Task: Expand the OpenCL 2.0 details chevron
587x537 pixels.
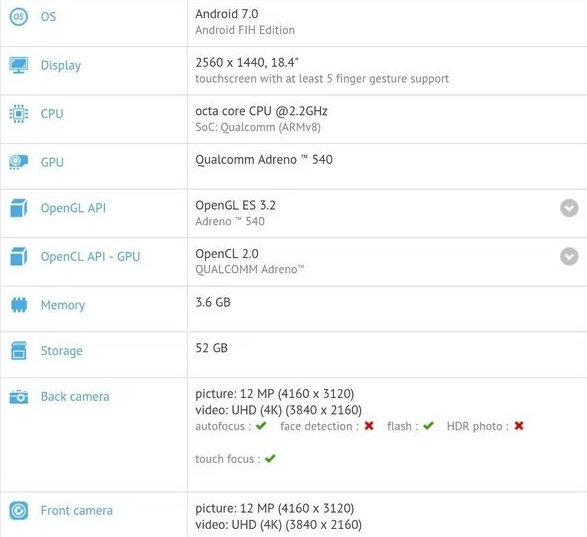Action: point(569,257)
